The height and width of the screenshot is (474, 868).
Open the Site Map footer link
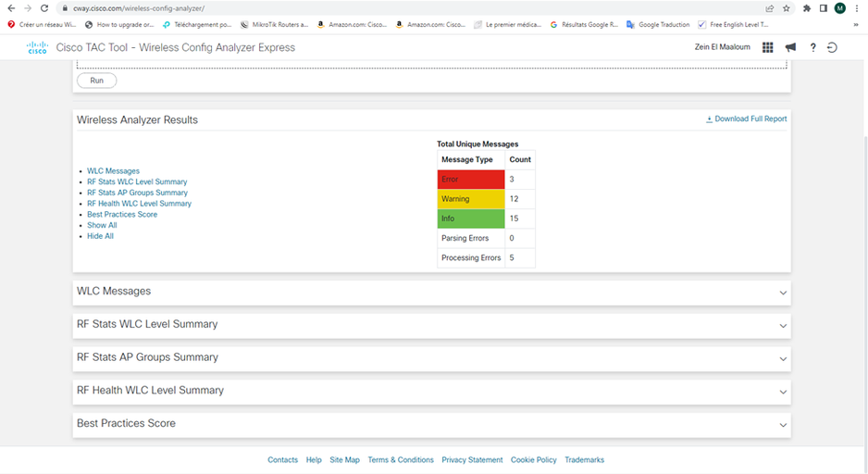[344, 460]
